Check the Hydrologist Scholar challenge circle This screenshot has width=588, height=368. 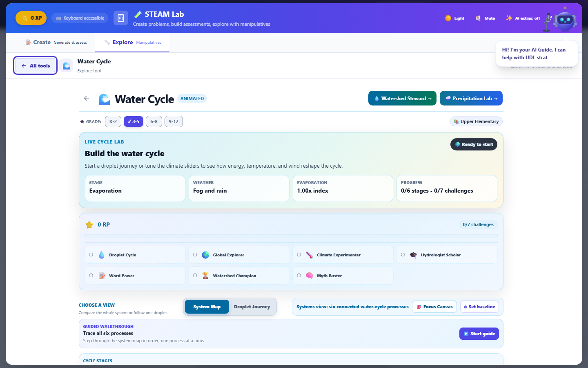point(403,254)
